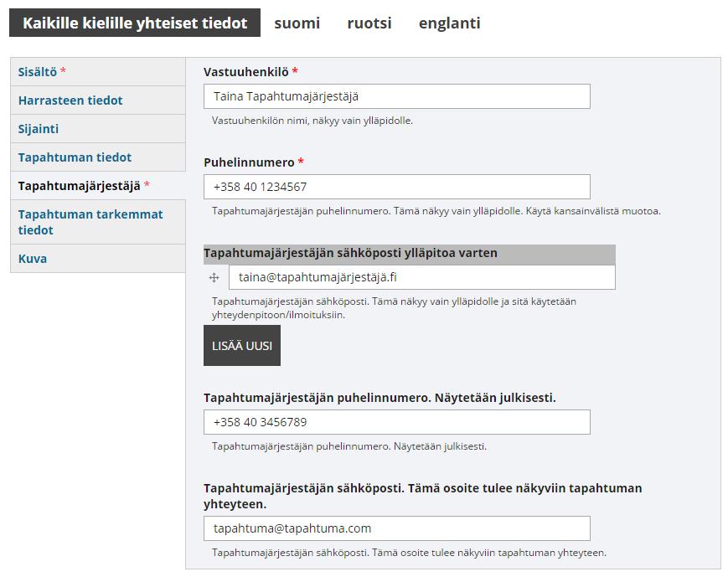The image size is (728, 582).
Task: Open the Kuva sidebar section
Action: pyautogui.click(x=98, y=259)
